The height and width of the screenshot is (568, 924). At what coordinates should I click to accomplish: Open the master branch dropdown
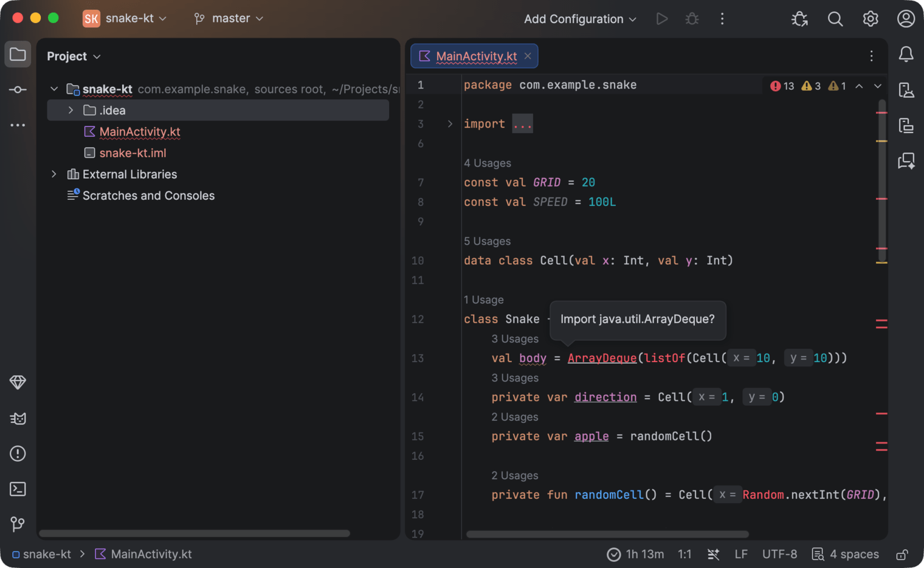click(229, 19)
